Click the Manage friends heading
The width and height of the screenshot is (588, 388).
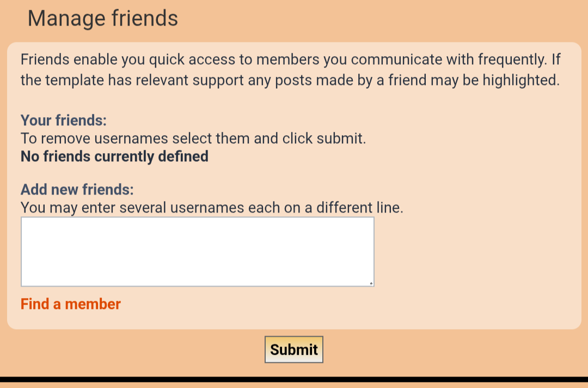coord(103,19)
